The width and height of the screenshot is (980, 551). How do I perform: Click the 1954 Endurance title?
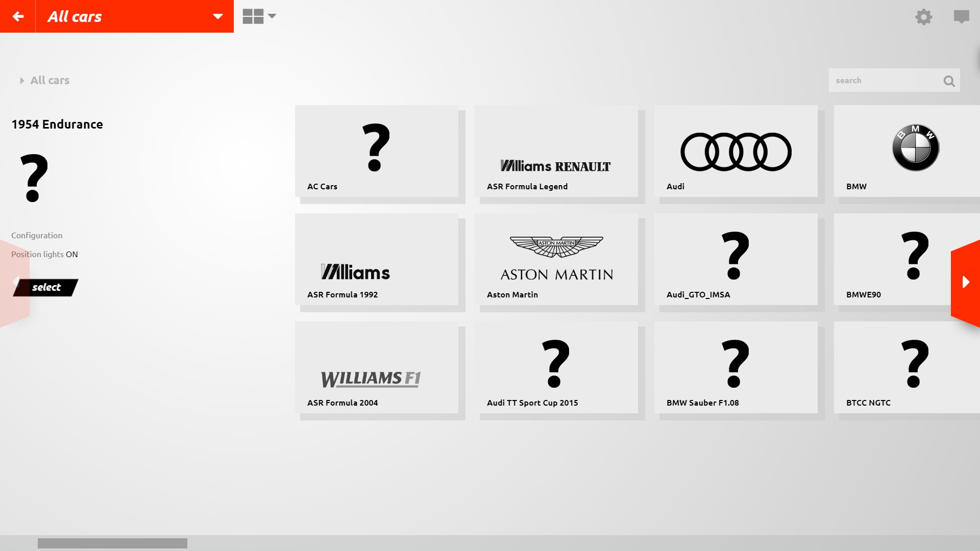tap(57, 124)
